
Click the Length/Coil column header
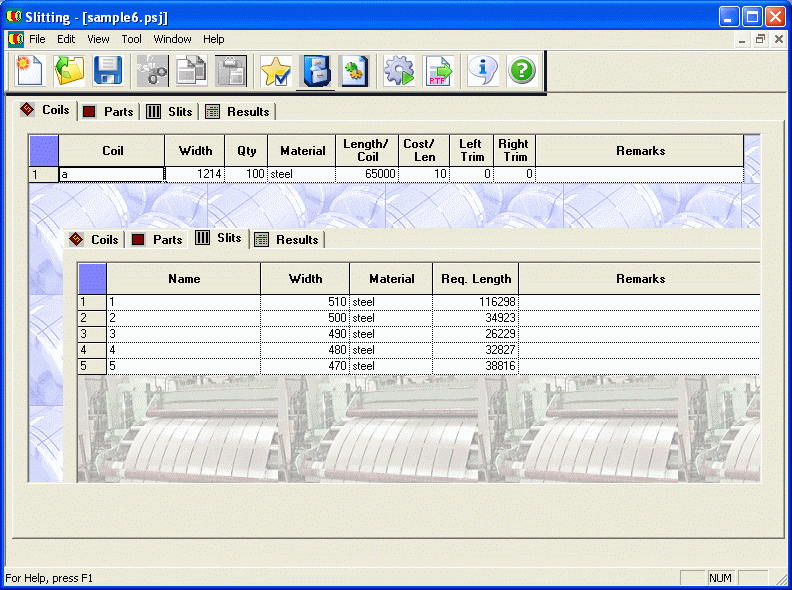[x=367, y=150]
